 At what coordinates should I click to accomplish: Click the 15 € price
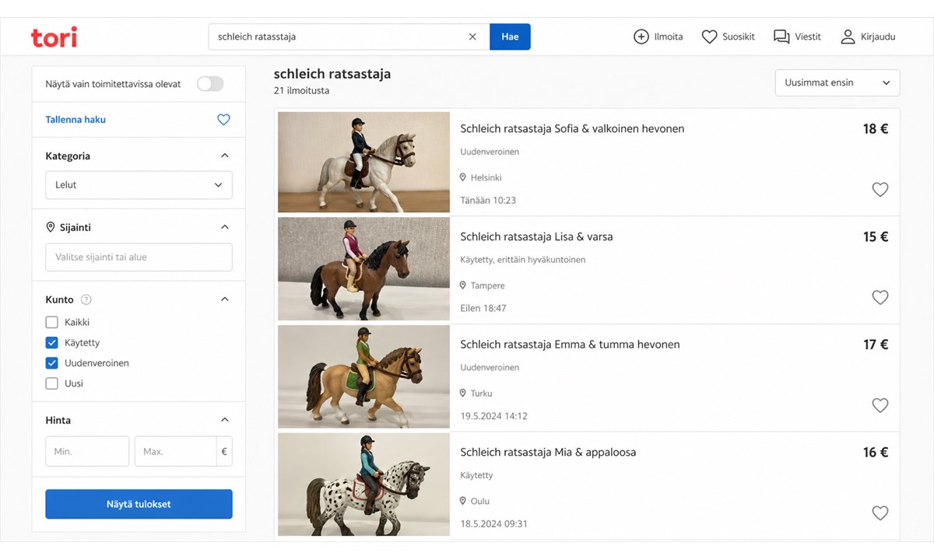876,237
